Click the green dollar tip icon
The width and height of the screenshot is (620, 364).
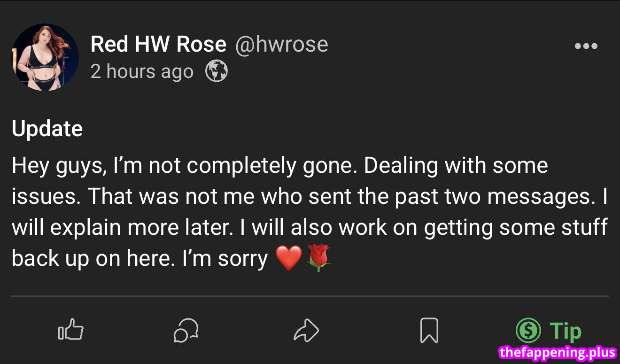(528, 330)
